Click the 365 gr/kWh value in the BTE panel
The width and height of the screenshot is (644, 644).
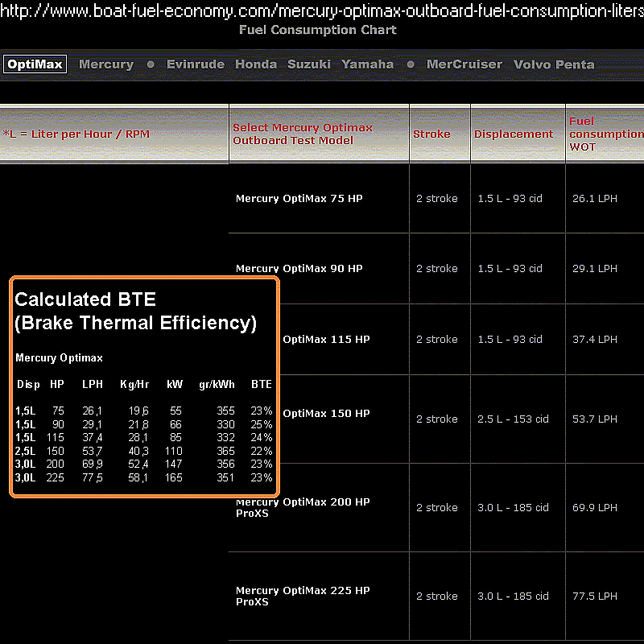click(226, 451)
